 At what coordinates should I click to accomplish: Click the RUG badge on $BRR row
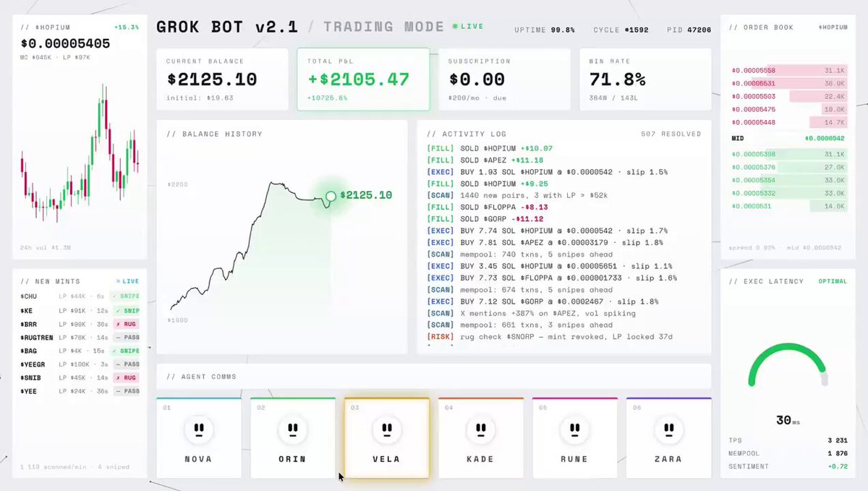click(x=126, y=325)
